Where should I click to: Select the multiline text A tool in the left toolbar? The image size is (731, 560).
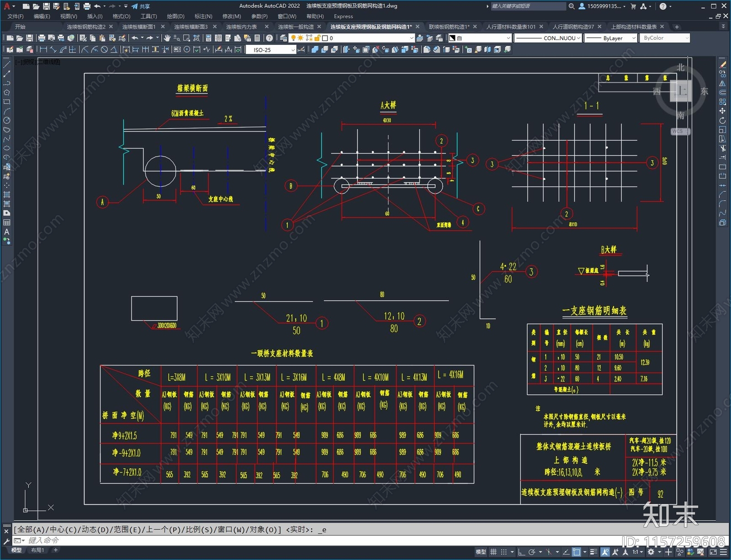(x=7, y=232)
